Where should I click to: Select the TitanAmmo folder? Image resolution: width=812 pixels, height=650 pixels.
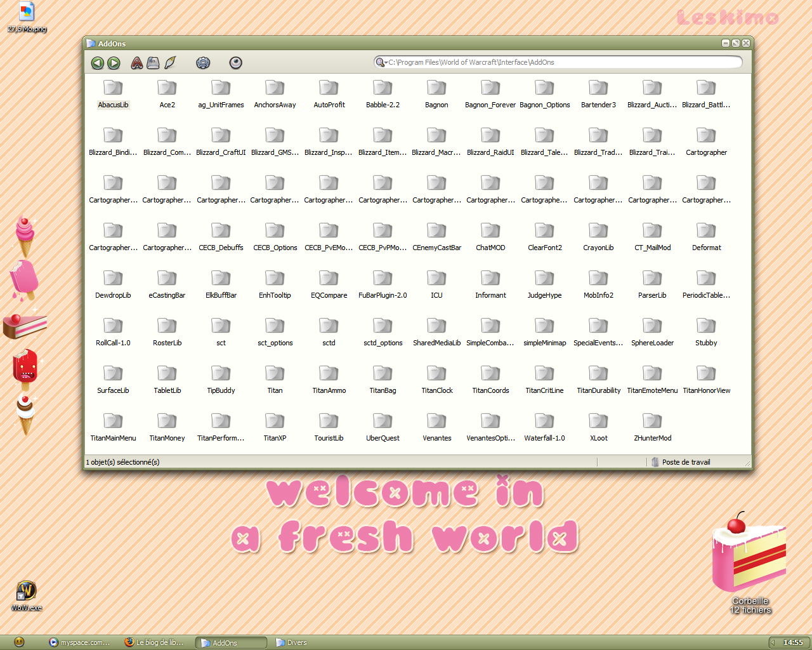[x=329, y=380]
